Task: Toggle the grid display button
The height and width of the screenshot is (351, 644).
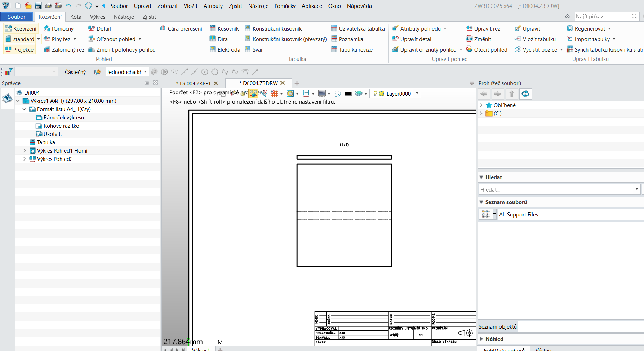Action: click(x=274, y=93)
